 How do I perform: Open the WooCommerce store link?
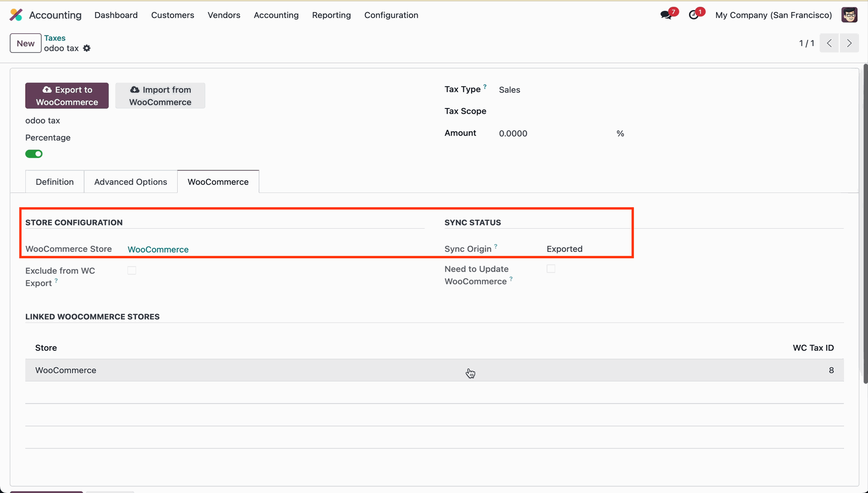tap(158, 249)
